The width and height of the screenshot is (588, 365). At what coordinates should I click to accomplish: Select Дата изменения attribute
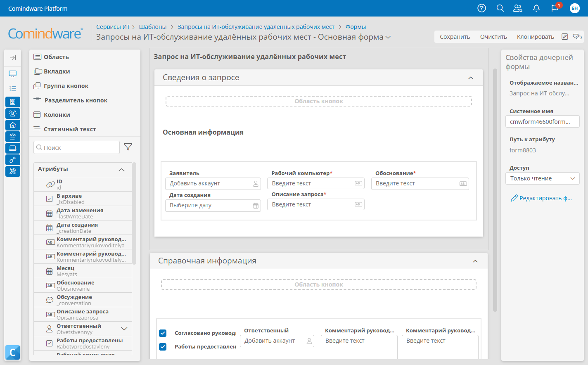pos(83,213)
